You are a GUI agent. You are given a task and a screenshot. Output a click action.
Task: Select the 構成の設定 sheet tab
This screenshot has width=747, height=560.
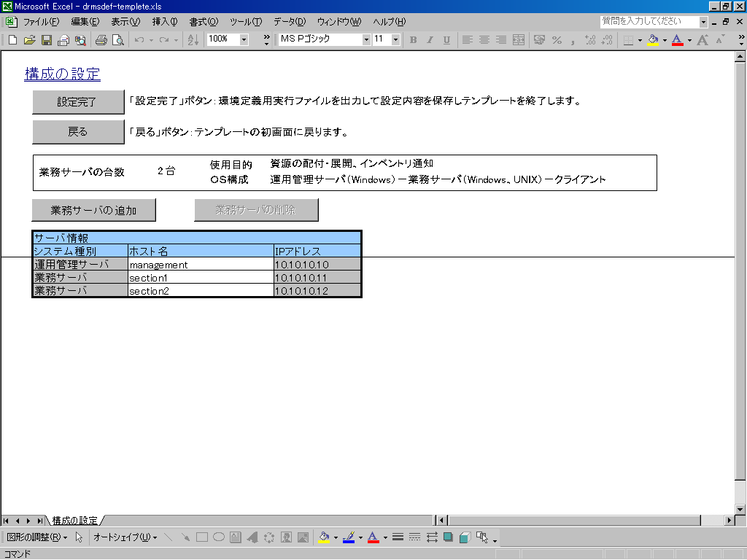pyautogui.click(x=74, y=521)
